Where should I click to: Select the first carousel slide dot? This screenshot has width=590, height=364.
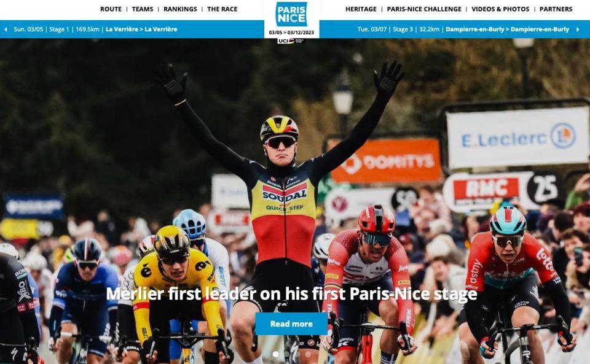click(275, 354)
